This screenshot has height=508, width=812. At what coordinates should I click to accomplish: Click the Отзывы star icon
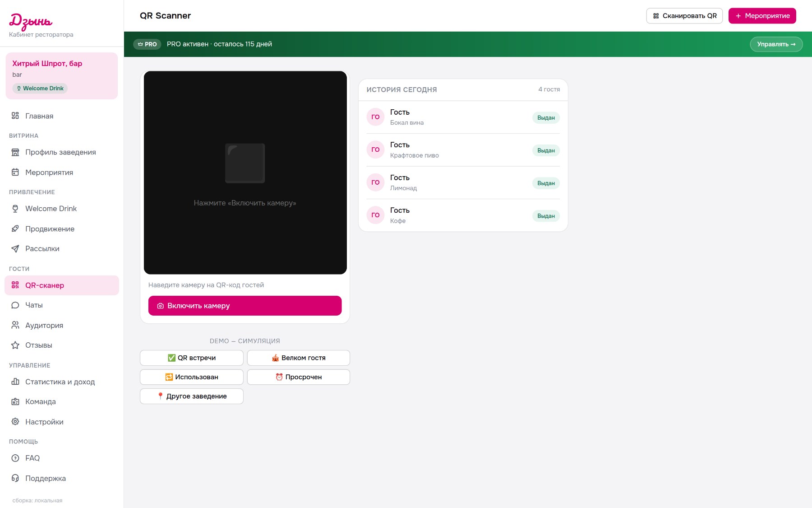click(x=15, y=345)
